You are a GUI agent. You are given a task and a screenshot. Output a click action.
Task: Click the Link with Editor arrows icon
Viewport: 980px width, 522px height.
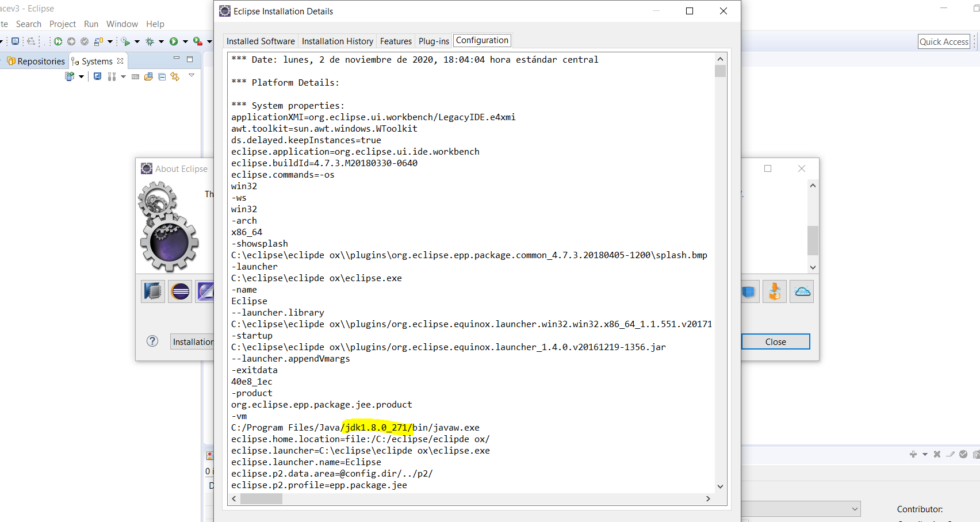[175, 76]
